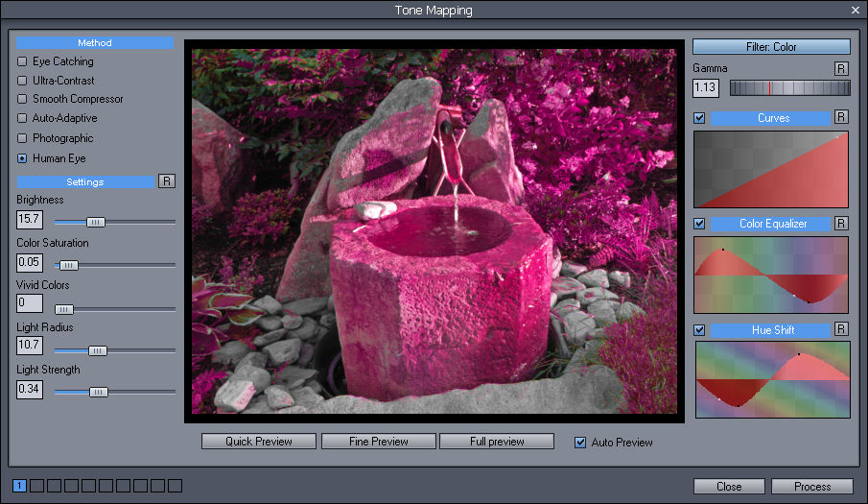Choose the Photographic method option

(x=22, y=138)
